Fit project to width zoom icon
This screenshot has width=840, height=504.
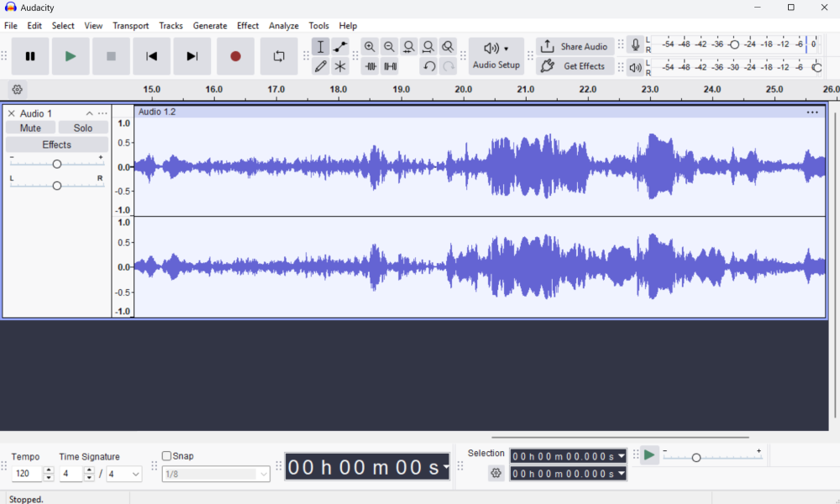(428, 46)
